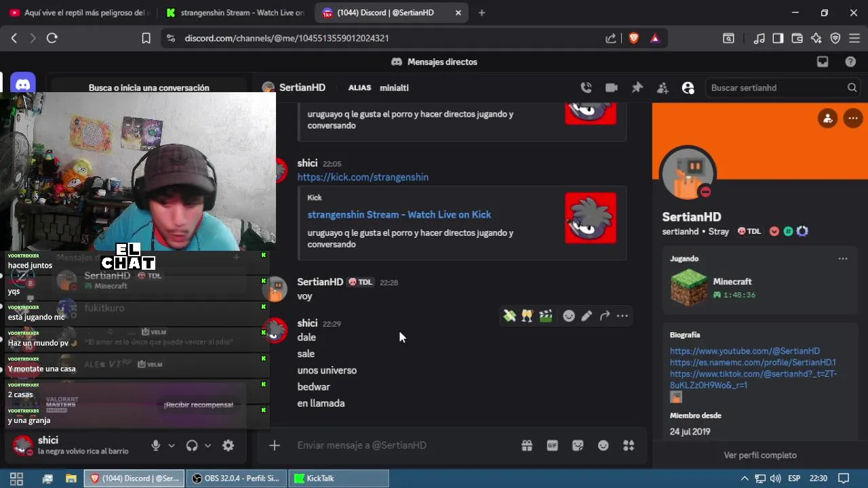
Task: Open more options for Minecraft activity card
Action: tap(842, 258)
